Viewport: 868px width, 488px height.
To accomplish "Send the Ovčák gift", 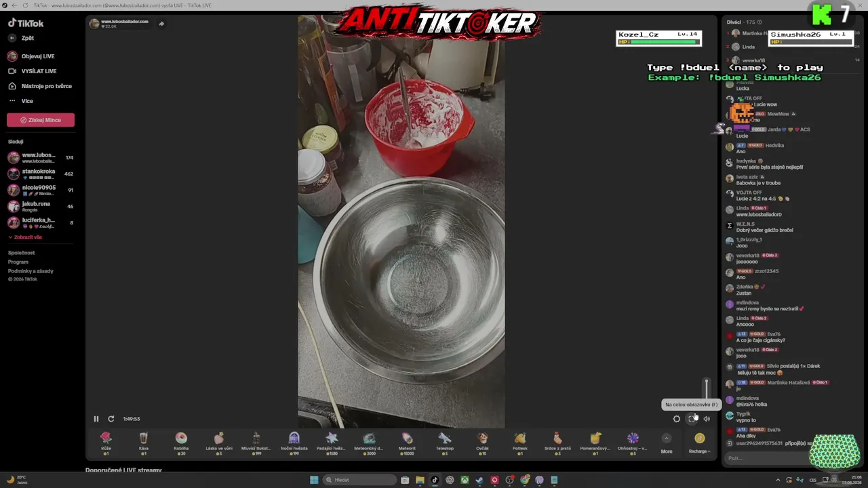I will pos(482,443).
